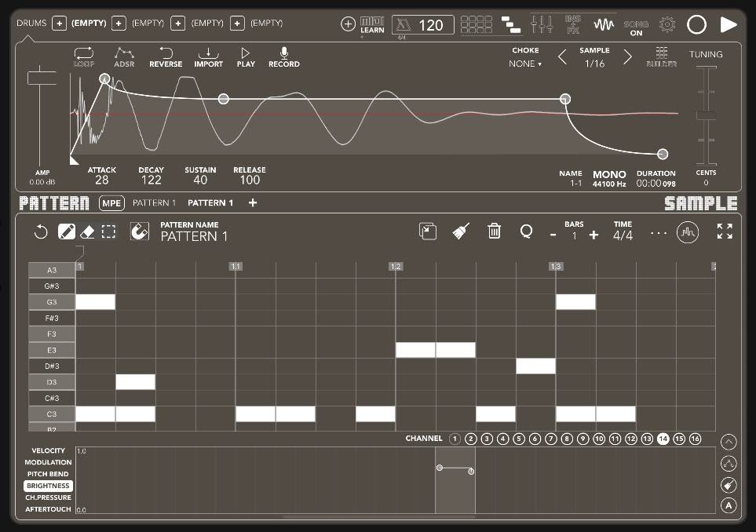Expand pattern editor to fullscreen
756x532 pixels.
coord(724,231)
